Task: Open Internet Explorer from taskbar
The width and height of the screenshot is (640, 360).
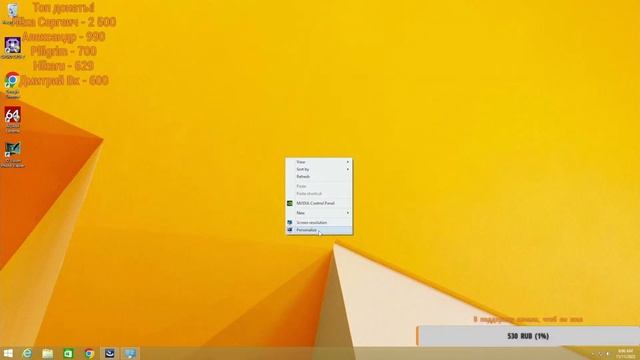Action: pos(27,353)
